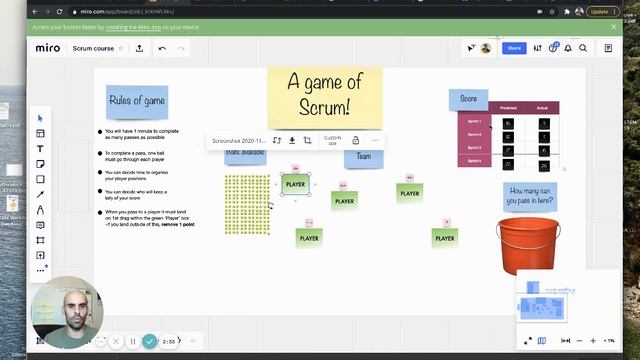Screen dimensions: 640x360
Task: Open the Scrum course board title
Action: point(93,48)
